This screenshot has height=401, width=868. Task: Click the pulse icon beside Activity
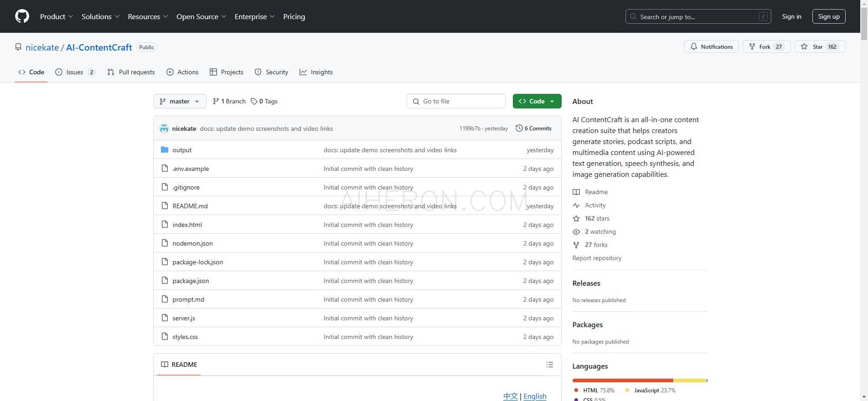pyautogui.click(x=576, y=206)
